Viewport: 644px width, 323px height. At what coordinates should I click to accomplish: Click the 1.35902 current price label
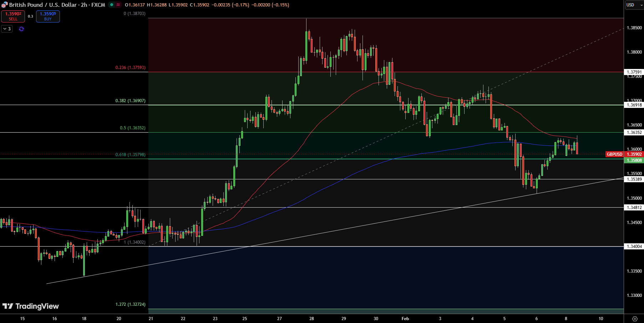tap(634, 154)
